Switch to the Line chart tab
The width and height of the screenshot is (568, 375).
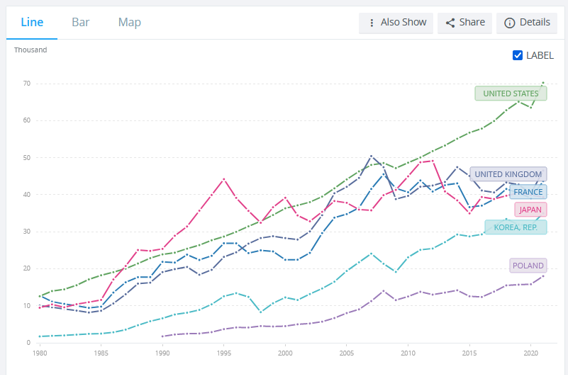[x=32, y=22]
